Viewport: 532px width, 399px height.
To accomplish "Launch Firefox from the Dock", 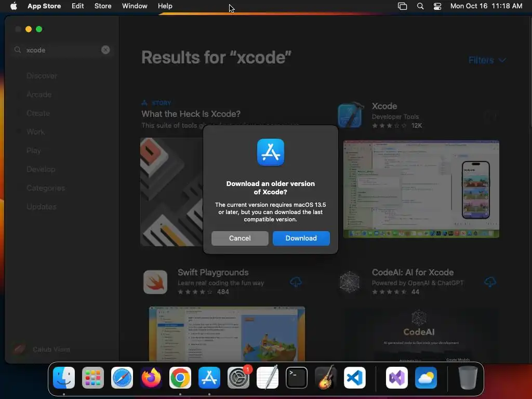I will coord(151,378).
